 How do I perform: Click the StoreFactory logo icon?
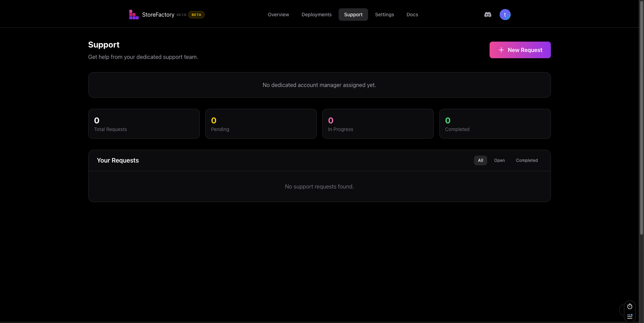(x=133, y=14)
